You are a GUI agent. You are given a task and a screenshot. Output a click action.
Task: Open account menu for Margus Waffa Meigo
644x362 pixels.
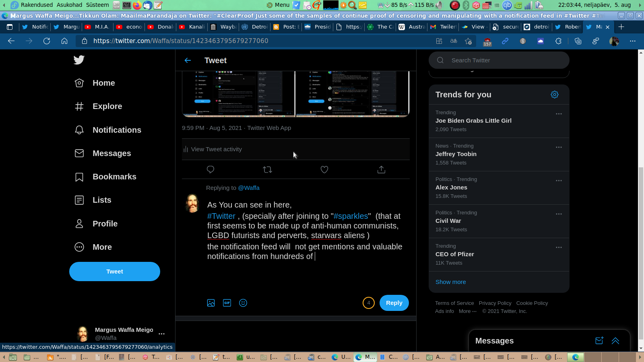point(161,334)
